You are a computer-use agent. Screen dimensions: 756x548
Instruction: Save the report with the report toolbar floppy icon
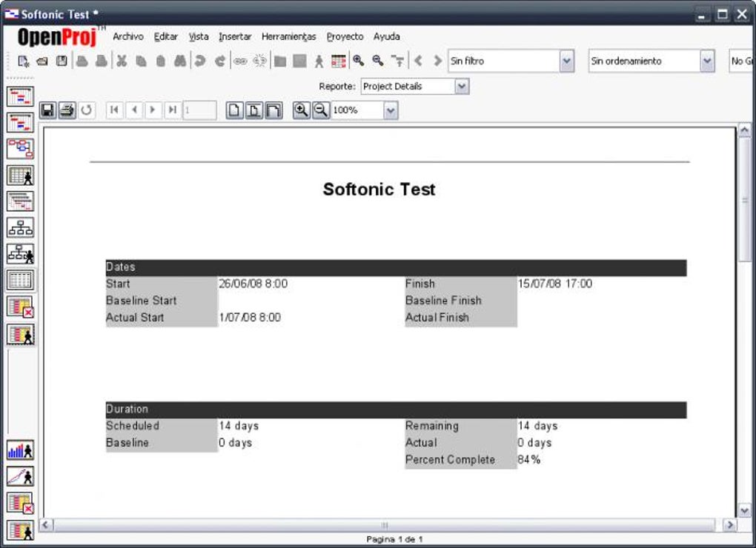47,110
